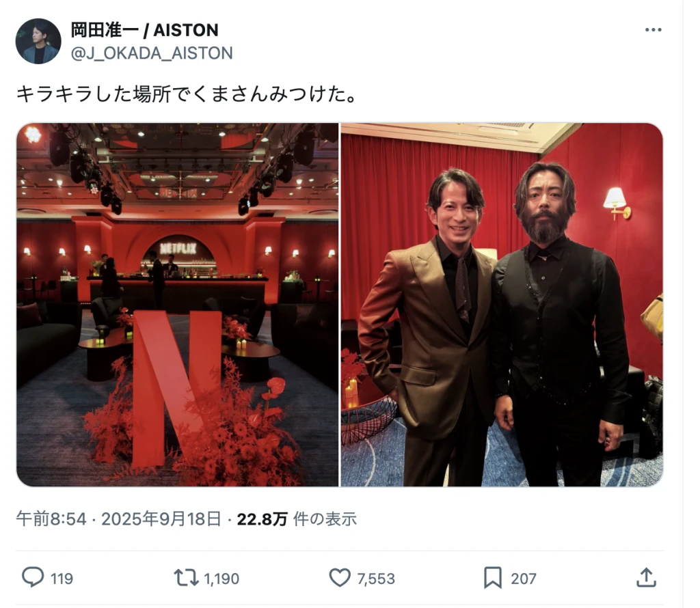Screen dimensions: 700x608
Task: Open the 岡田准一 / AISTON display name
Action: 145,30
